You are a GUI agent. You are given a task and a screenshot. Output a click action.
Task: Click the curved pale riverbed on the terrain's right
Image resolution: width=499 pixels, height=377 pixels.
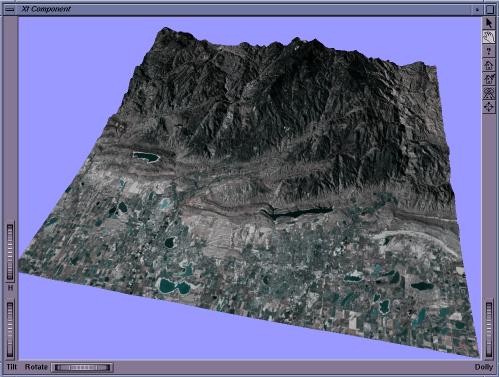coord(417,241)
